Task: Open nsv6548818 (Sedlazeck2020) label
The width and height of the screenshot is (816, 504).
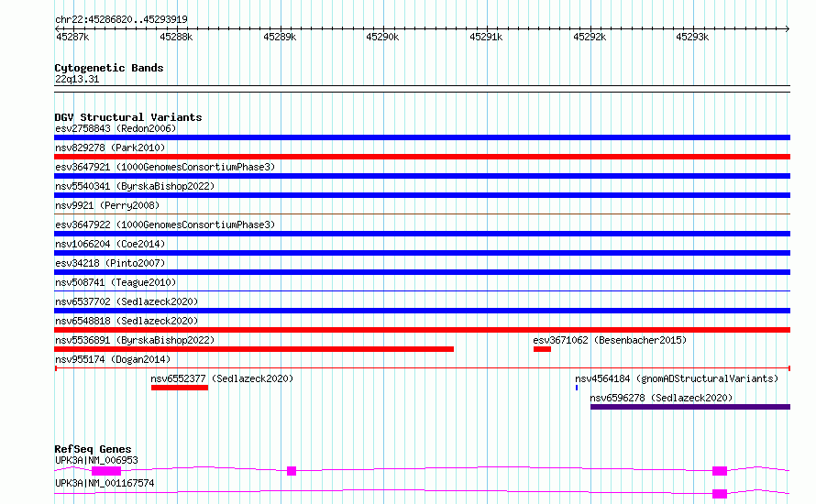Action: [127, 321]
